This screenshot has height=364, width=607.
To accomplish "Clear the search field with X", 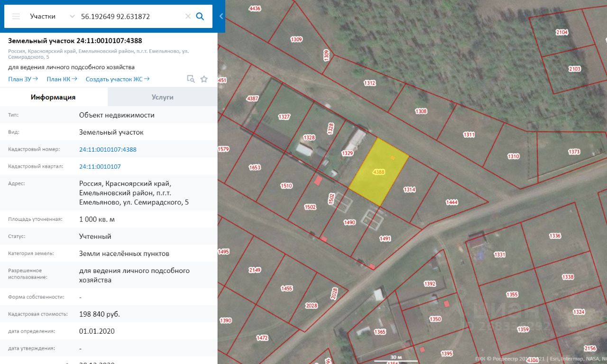I will tap(188, 16).
